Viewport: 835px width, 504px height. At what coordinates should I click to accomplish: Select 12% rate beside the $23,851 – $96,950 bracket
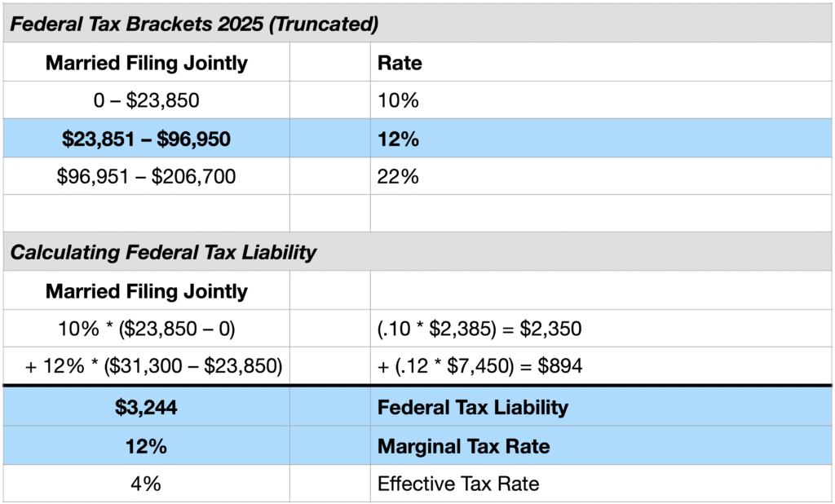[398, 139]
